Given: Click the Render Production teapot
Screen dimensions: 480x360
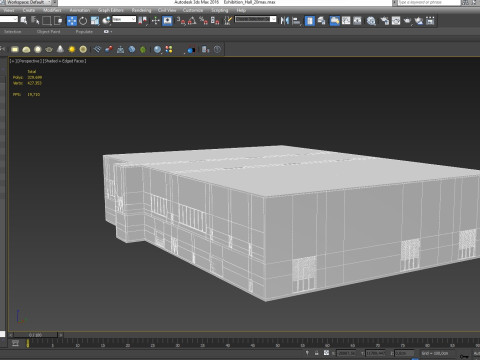Looking at the screenshot, I should click(407, 21).
